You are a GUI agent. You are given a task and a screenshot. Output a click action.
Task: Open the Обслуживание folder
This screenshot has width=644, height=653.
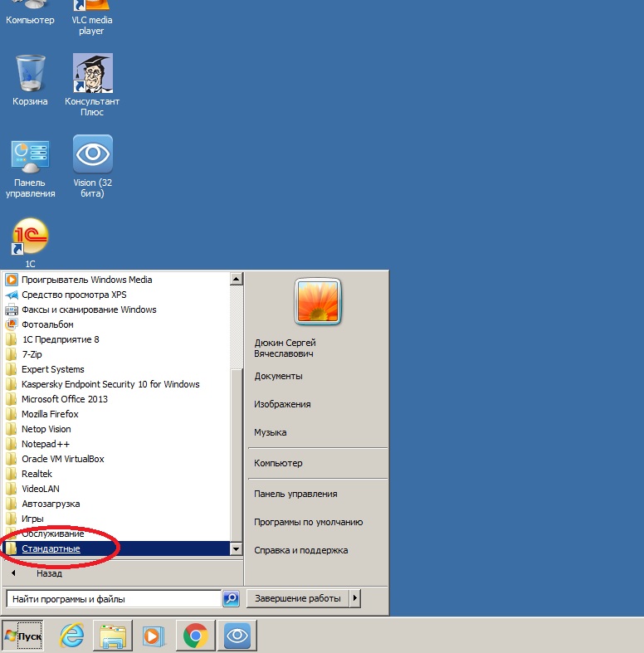116,534
